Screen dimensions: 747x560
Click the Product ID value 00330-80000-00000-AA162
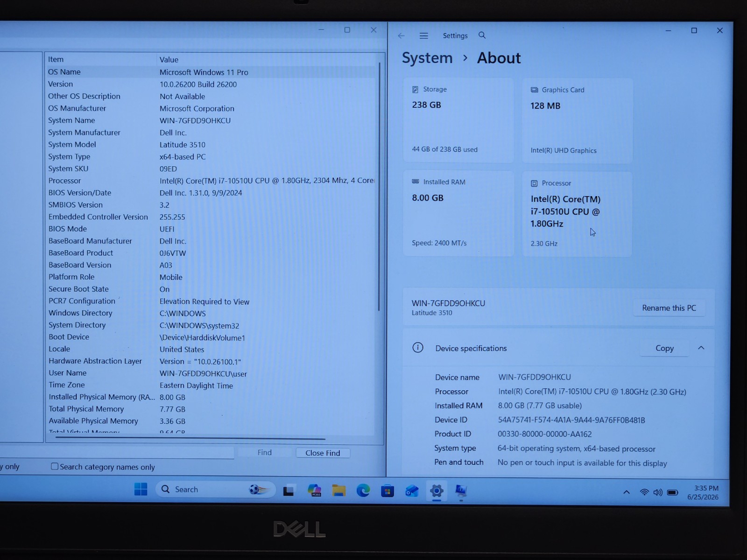click(x=544, y=434)
